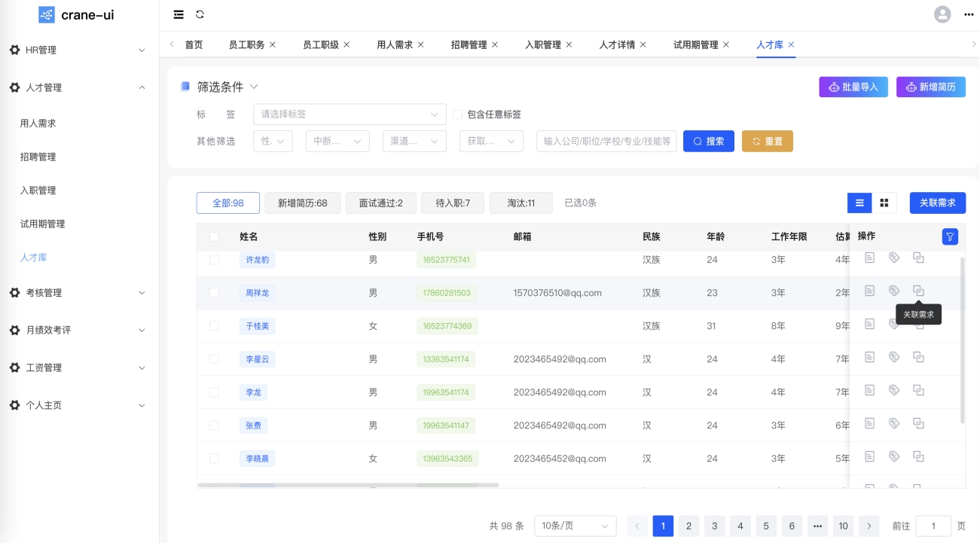Screen dimensions: 980x543
Task: Click the tag icon for 李星云
Action: (894, 357)
